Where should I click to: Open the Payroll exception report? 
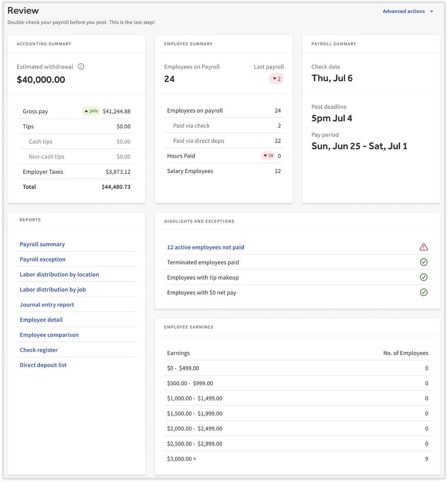pos(42,259)
